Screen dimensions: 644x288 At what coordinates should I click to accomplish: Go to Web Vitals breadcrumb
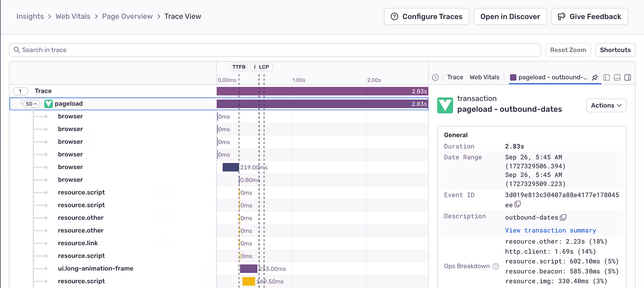(73, 17)
